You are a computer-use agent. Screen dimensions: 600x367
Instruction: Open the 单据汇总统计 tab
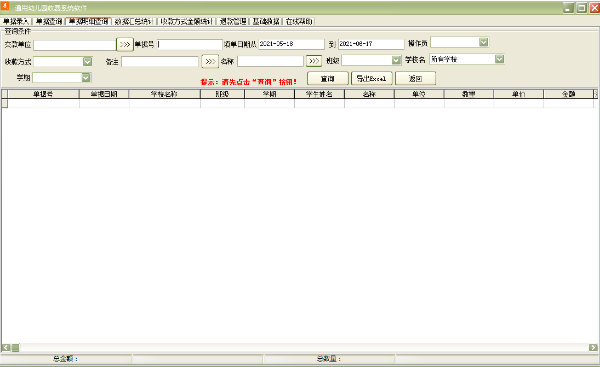pyautogui.click(x=134, y=21)
